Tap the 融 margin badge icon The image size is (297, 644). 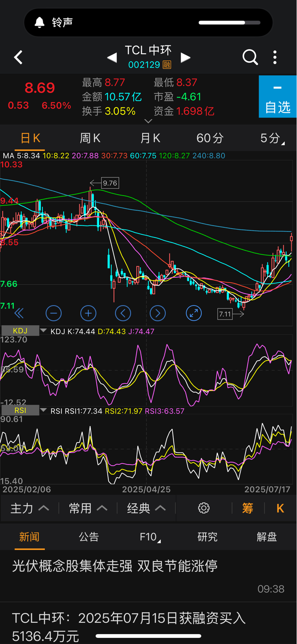click(167, 65)
